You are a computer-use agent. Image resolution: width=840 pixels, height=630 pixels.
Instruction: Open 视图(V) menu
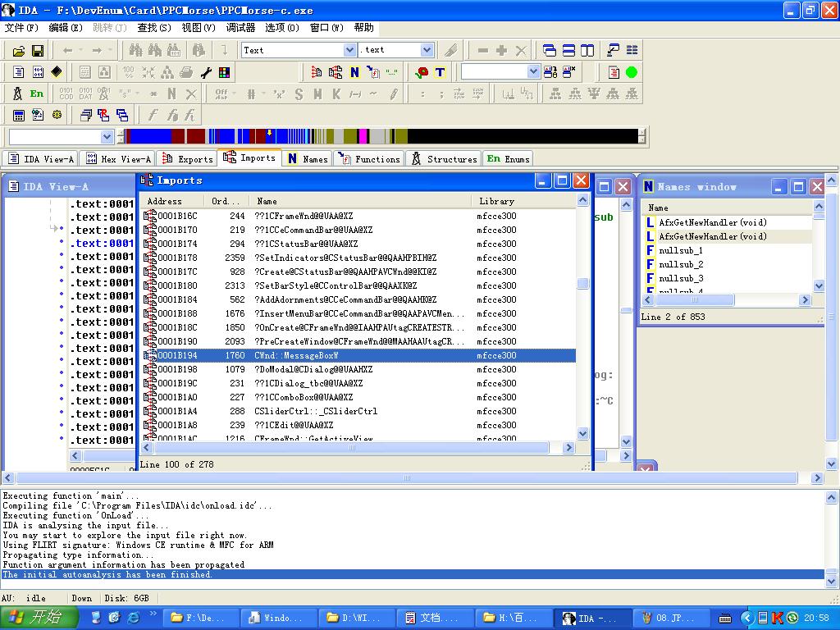(x=199, y=28)
